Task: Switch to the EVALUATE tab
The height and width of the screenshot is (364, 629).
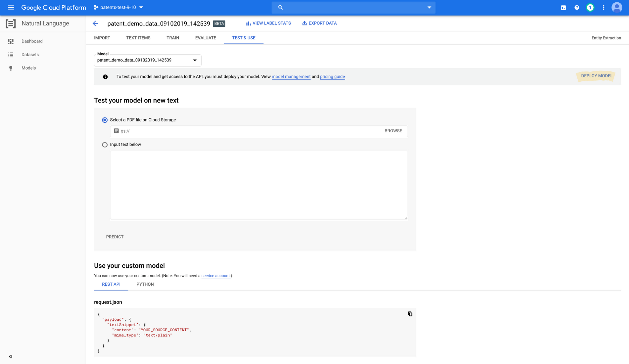Action: point(206,38)
